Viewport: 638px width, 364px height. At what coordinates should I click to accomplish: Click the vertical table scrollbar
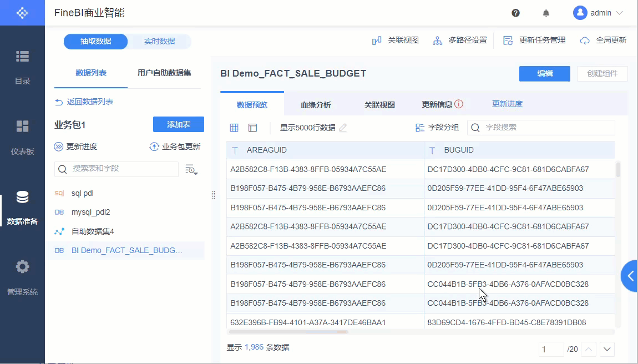point(618,169)
